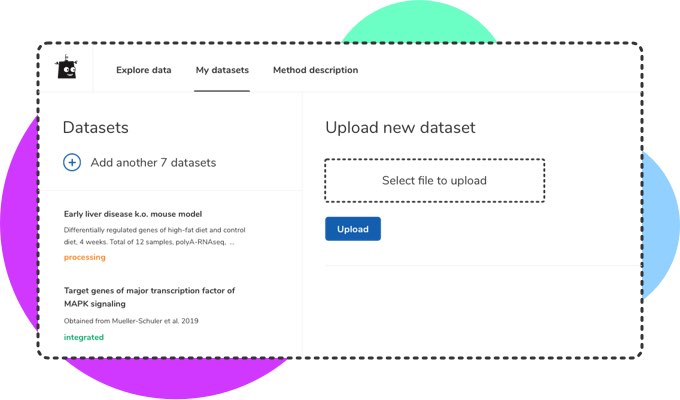Click the Upload new dataset heading

point(400,128)
